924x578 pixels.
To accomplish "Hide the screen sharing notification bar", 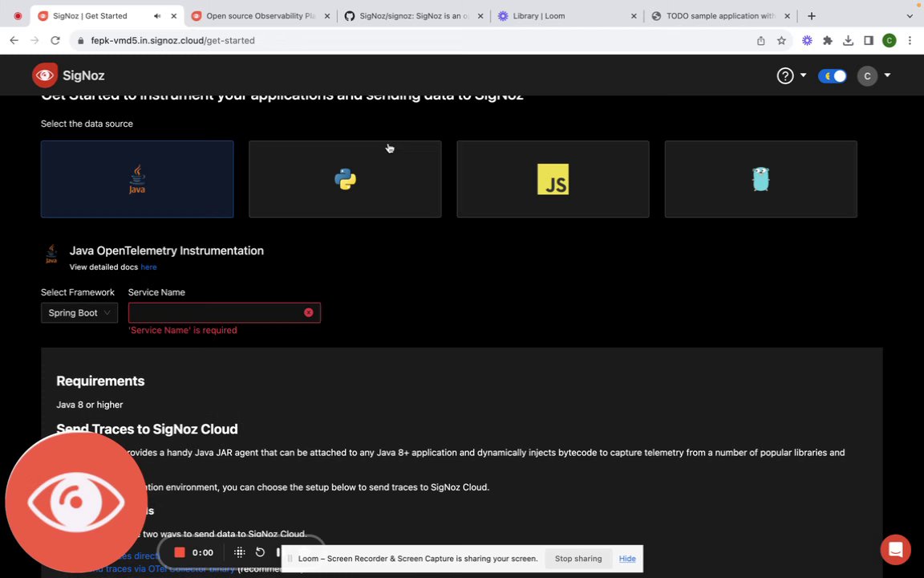I will click(x=627, y=559).
